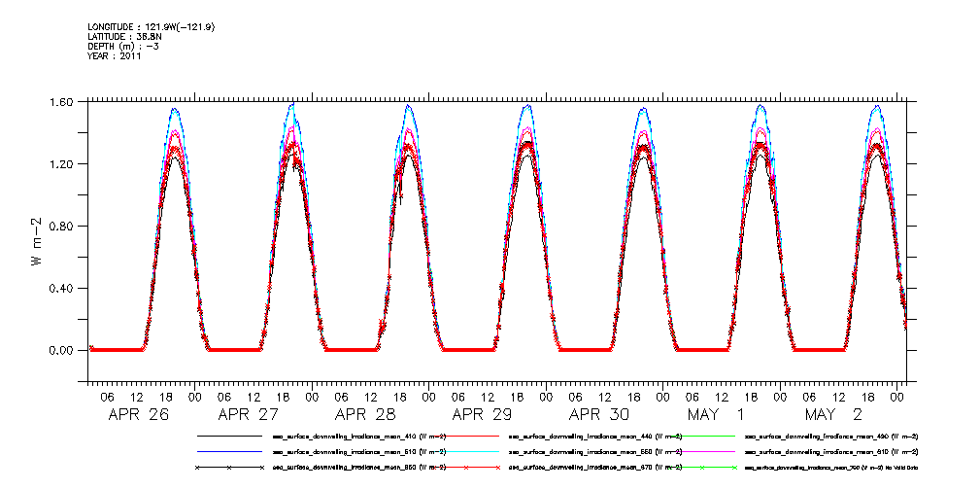Click the 0.00 y-axis tick label

(x=62, y=350)
